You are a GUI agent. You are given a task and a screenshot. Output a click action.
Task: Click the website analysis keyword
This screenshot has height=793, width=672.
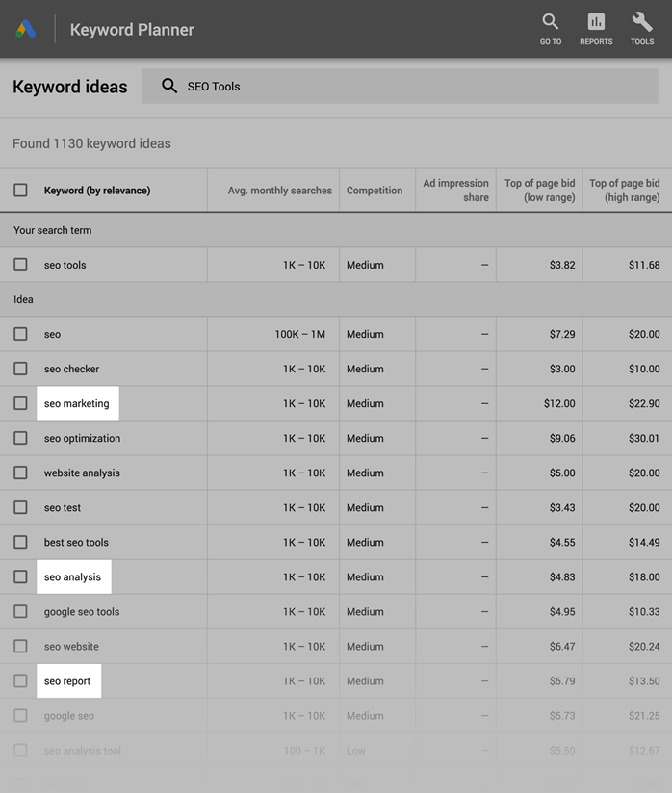[82, 473]
